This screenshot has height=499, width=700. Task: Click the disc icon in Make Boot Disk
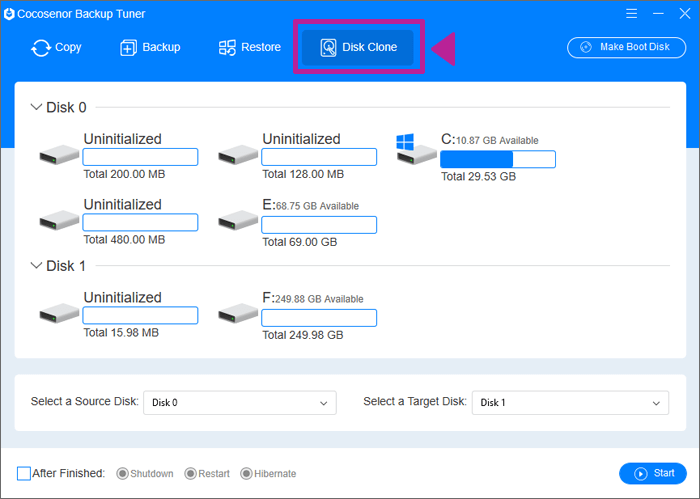586,47
